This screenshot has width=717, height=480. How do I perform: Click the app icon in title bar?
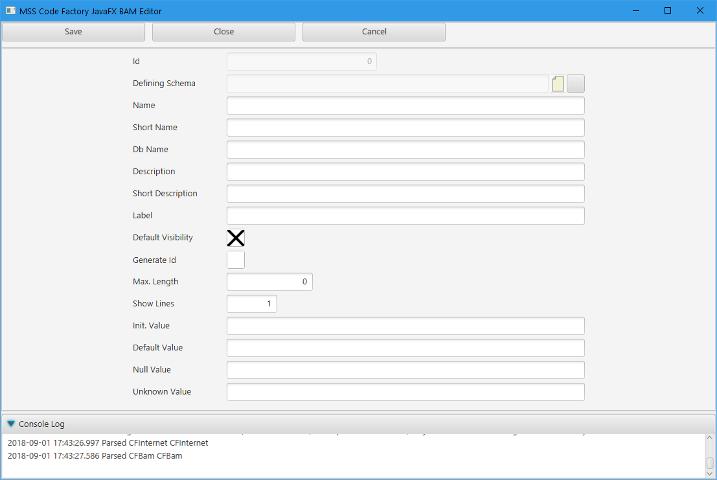coord(9,9)
